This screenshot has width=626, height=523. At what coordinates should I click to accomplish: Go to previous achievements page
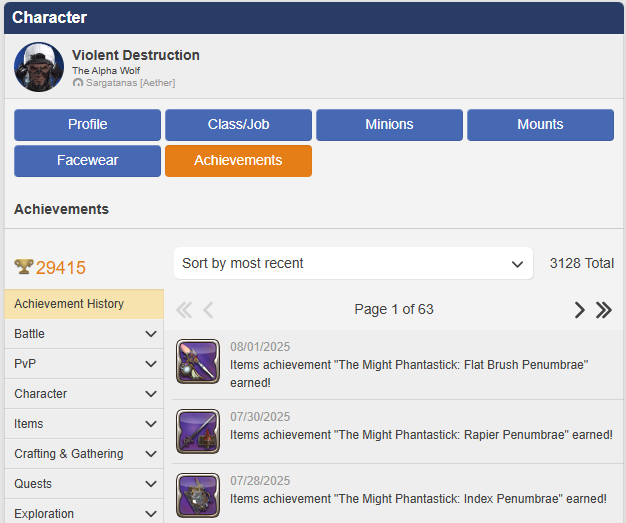208,310
